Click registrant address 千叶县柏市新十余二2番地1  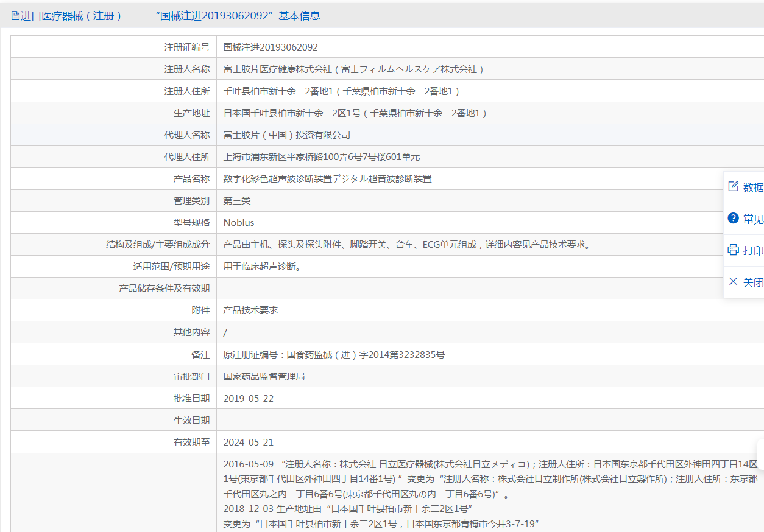tap(278, 91)
